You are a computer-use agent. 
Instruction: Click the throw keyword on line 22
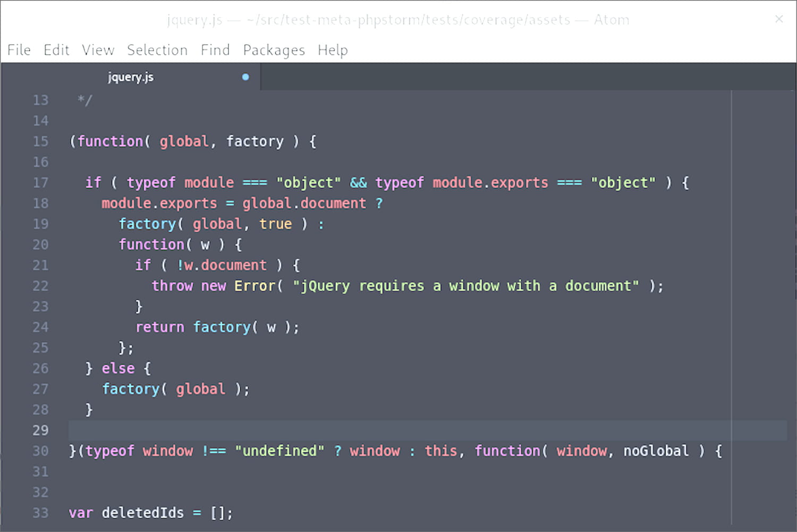pyautogui.click(x=172, y=286)
